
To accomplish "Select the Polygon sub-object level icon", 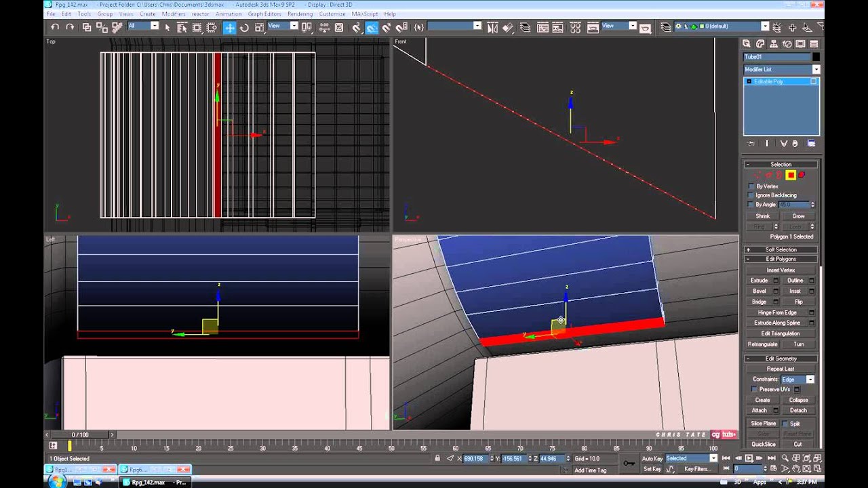I will 791,175.
